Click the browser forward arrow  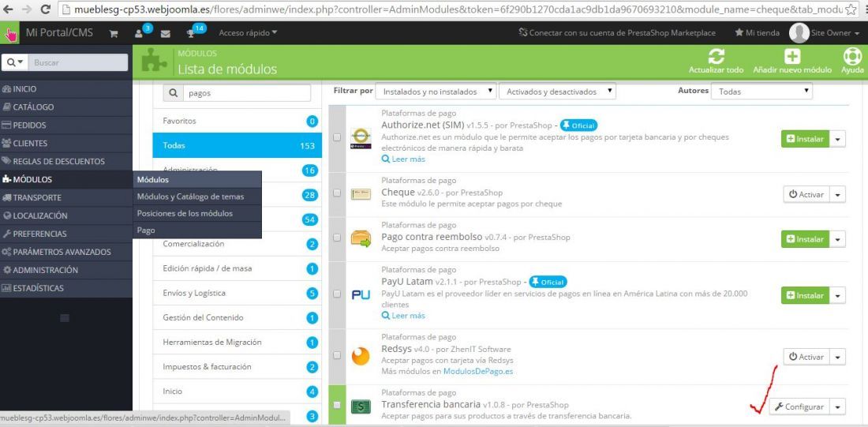tap(26, 9)
